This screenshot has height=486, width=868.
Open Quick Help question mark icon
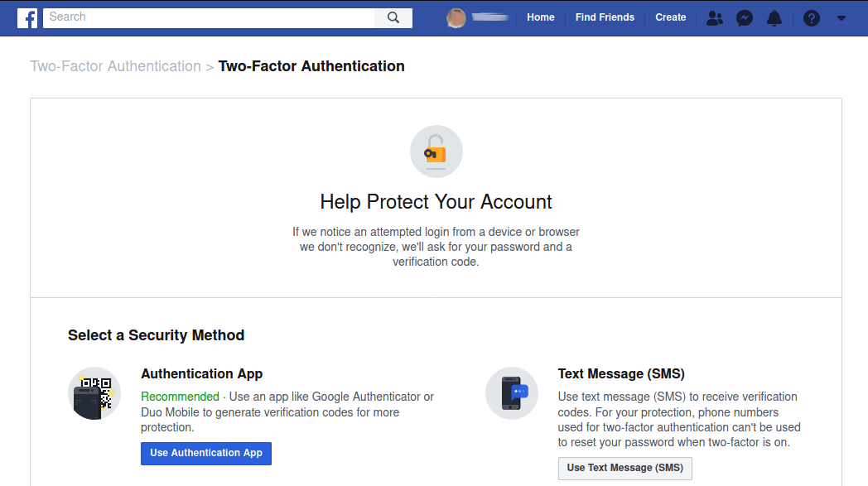pyautogui.click(x=812, y=18)
